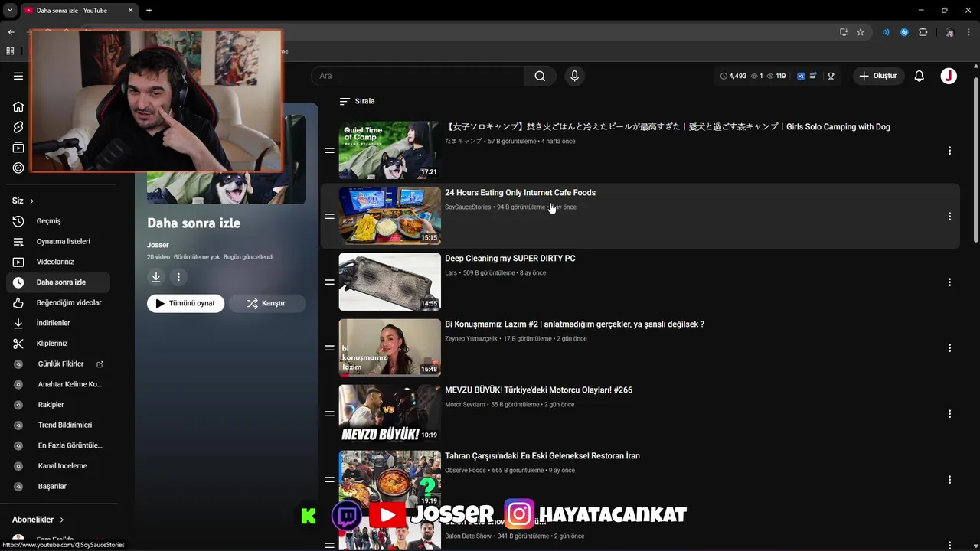Open Başarılar sidebar item
This screenshot has width=980, height=551.
(x=58, y=486)
